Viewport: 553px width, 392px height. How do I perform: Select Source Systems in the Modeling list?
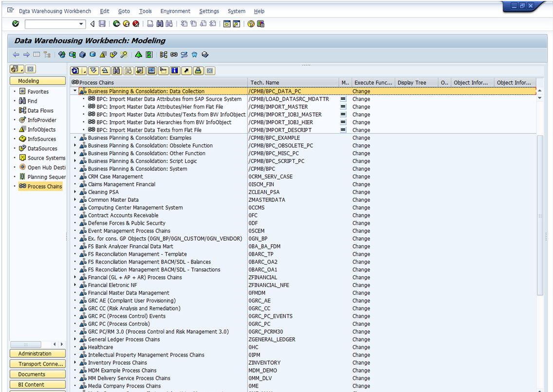pyautogui.click(x=42, y=158)
